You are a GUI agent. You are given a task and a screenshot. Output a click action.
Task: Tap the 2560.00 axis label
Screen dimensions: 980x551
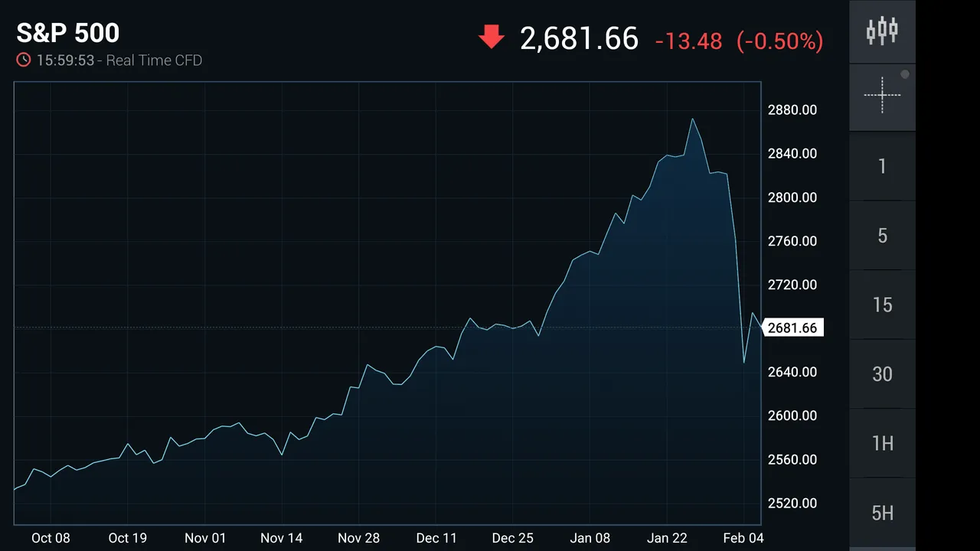click(x=792, y=460)
